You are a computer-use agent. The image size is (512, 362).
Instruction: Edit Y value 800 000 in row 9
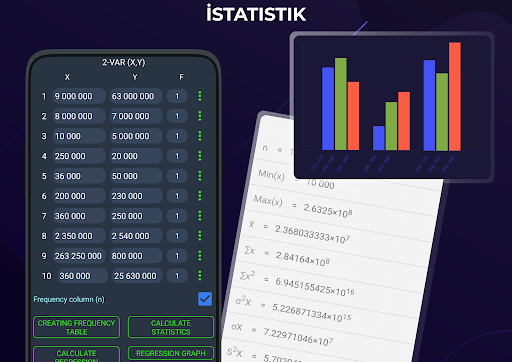pyautogui.click(x=136, y=256)
